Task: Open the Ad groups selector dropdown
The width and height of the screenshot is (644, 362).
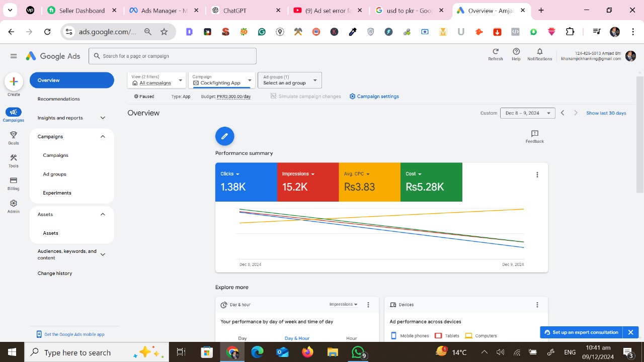Action: (289, 80)
